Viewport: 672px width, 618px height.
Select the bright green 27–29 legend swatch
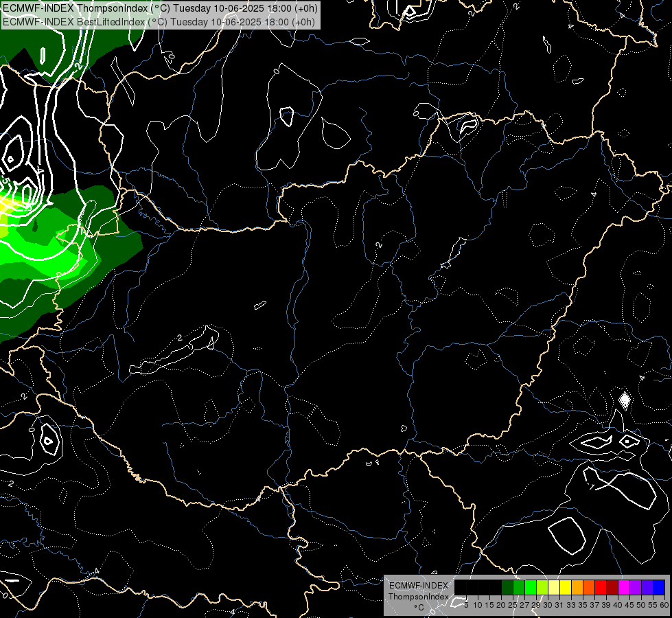pos(531,587)
